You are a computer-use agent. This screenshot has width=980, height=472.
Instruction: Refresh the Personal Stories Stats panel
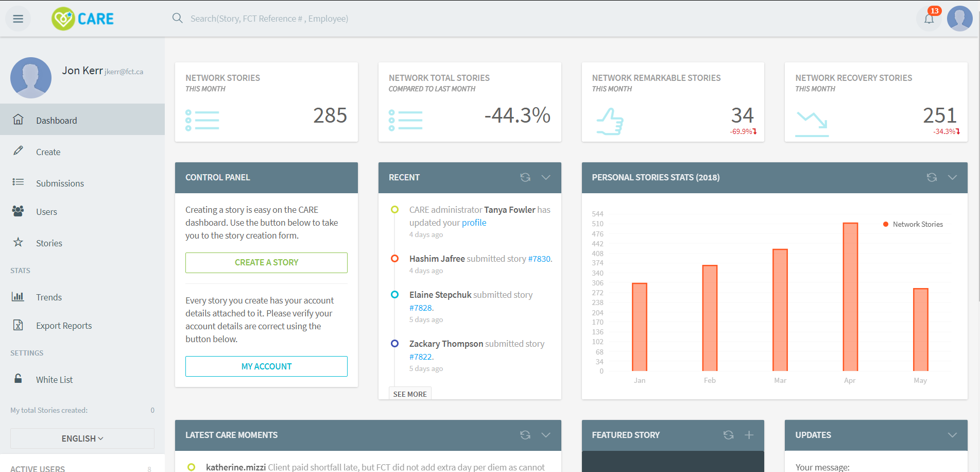click(932, 177)
